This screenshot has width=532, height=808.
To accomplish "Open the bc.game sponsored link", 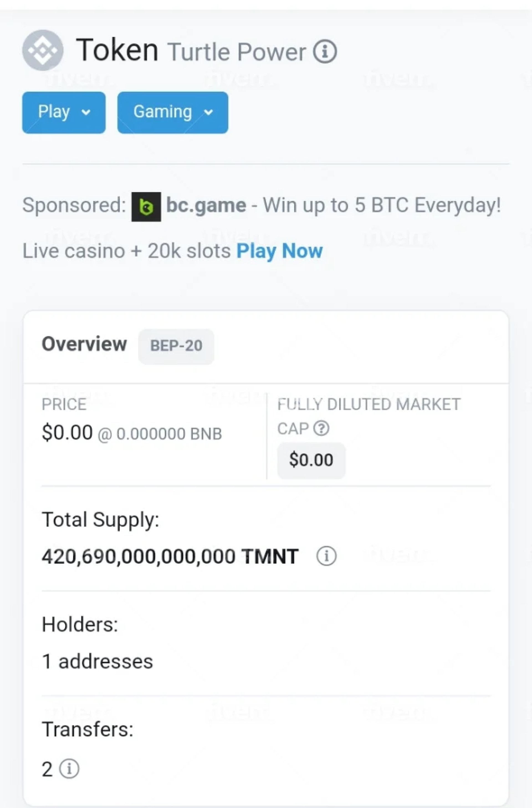I will coord(206,205).
